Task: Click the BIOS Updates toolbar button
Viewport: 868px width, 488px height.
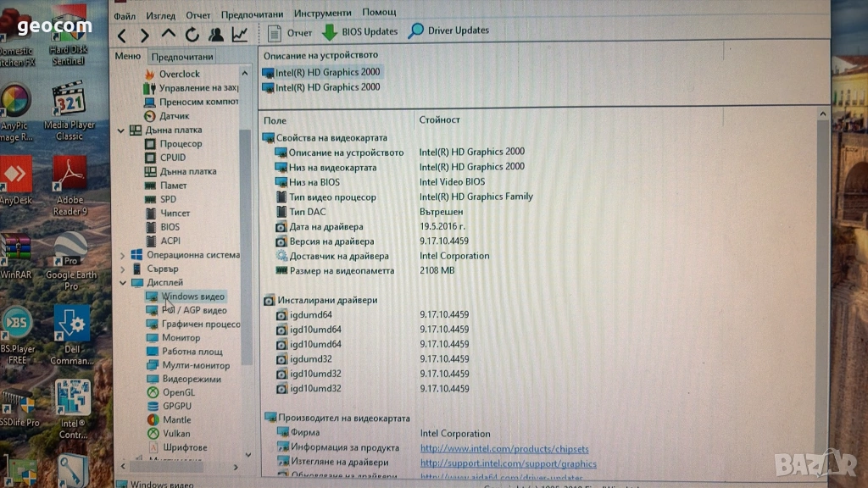Action: (360, 32)
